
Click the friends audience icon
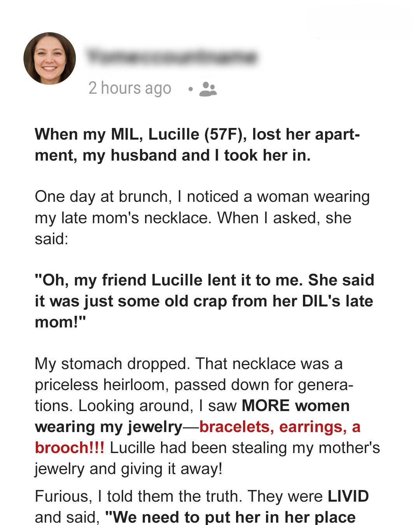[208, 89]
